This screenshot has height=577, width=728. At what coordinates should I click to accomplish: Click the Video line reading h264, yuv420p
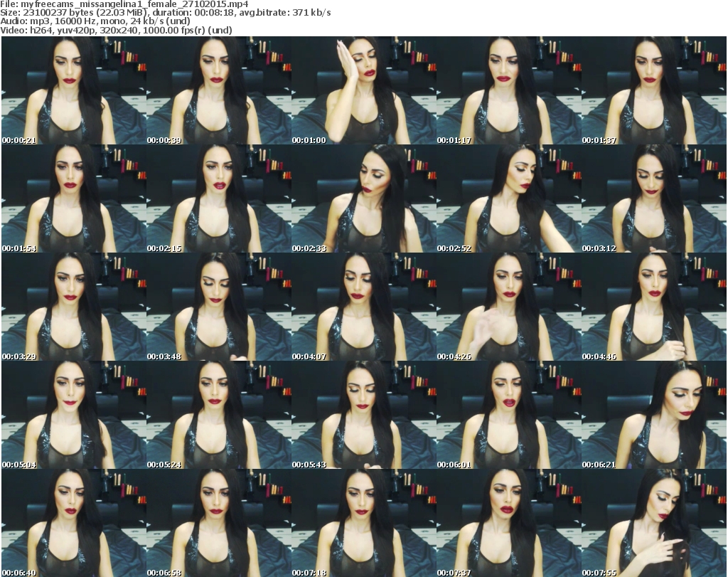coord(116,30)
